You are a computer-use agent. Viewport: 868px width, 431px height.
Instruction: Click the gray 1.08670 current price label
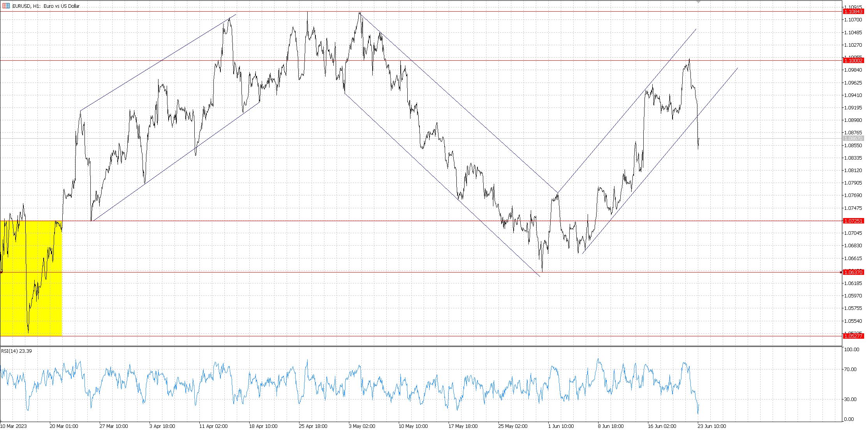(853, 138)
